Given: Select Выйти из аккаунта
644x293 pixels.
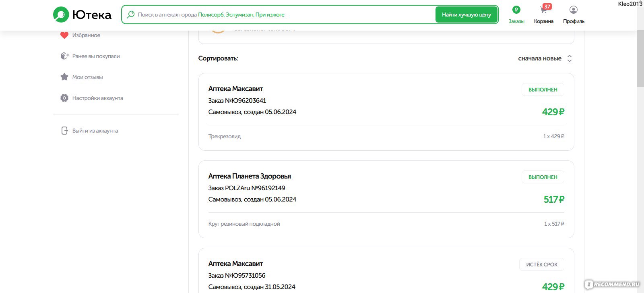Looking at the screenshot, I should 95,131.
